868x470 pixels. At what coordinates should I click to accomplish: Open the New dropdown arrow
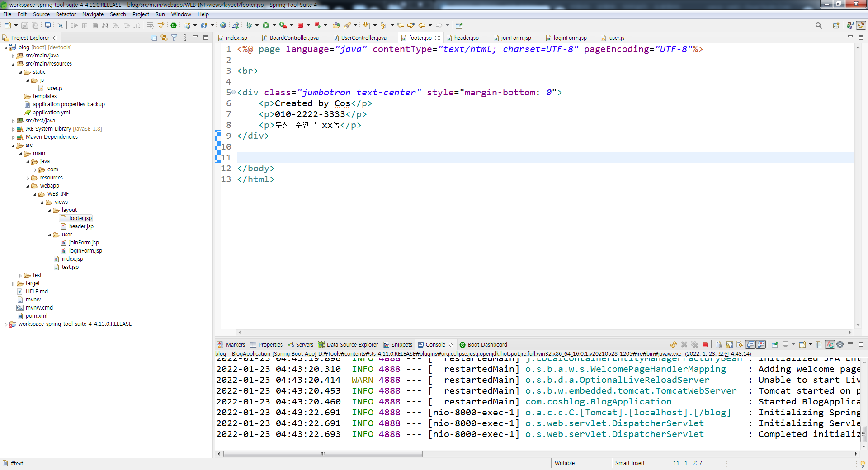click(16, 25)
